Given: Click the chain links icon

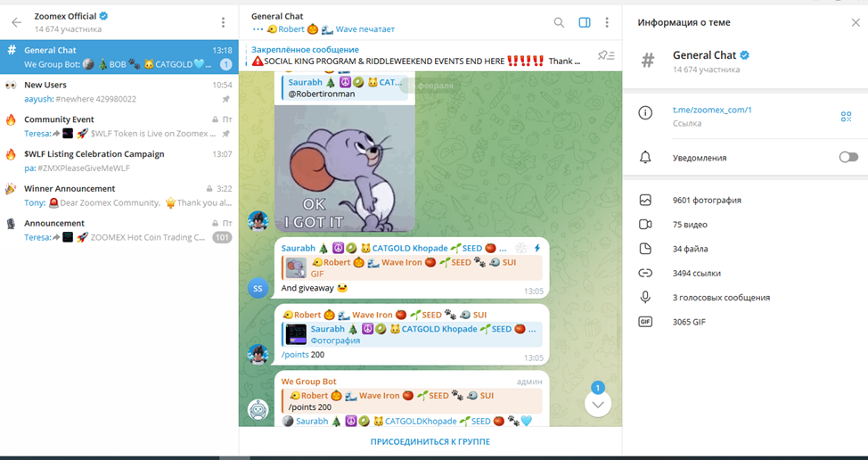Looking at the screenshot, I should [645, 274].
